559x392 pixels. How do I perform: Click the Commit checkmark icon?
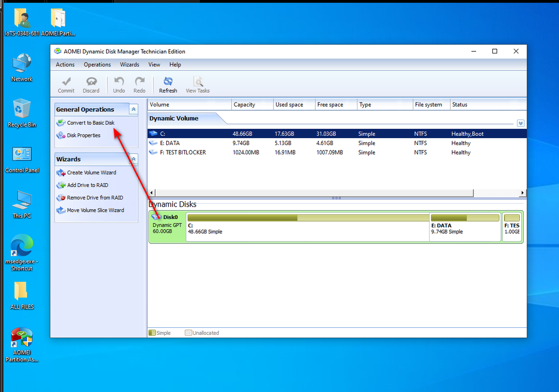pyautogui.click(x=66, y=82)
